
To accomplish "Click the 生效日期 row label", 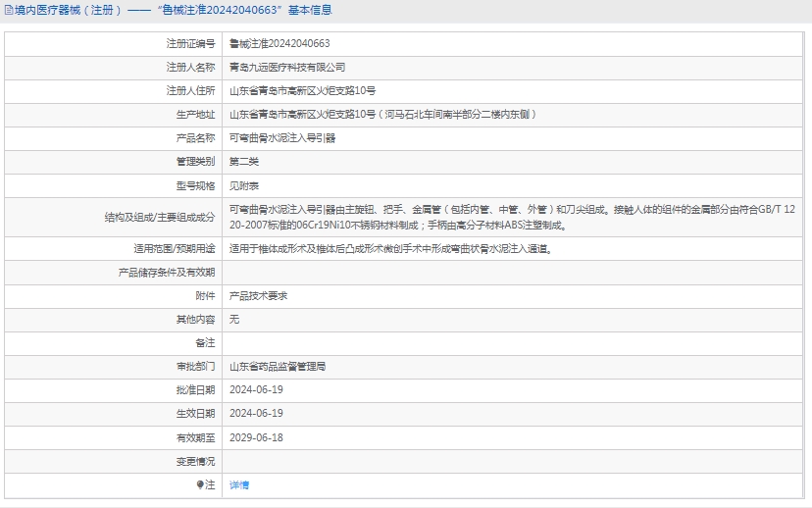I will (194, 413).
